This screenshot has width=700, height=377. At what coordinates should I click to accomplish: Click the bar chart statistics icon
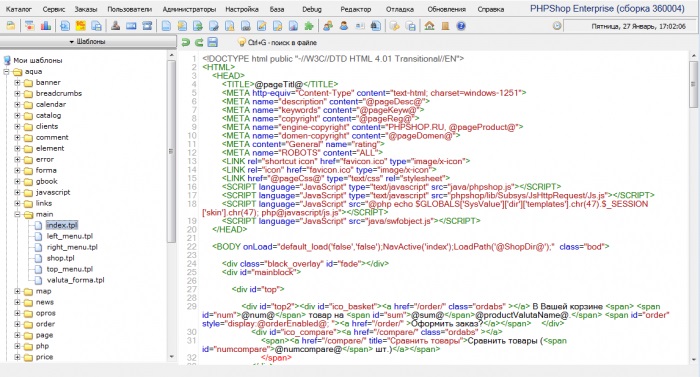[46, 26]
